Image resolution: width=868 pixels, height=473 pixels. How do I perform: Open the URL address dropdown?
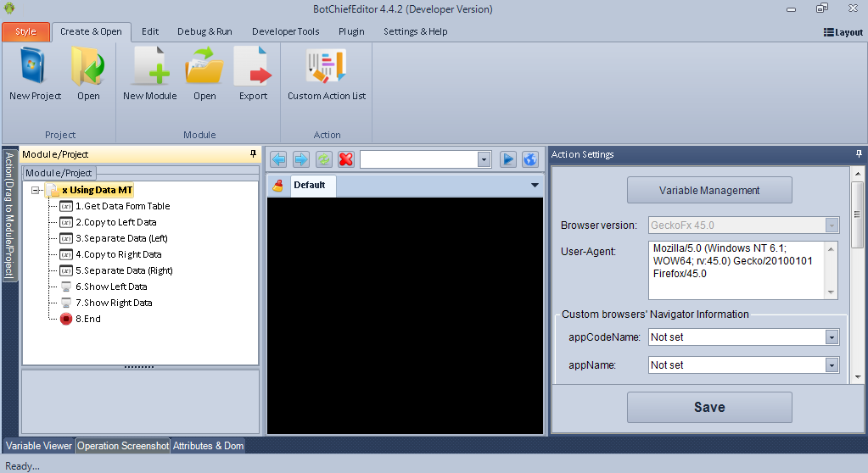coord(484,159)
